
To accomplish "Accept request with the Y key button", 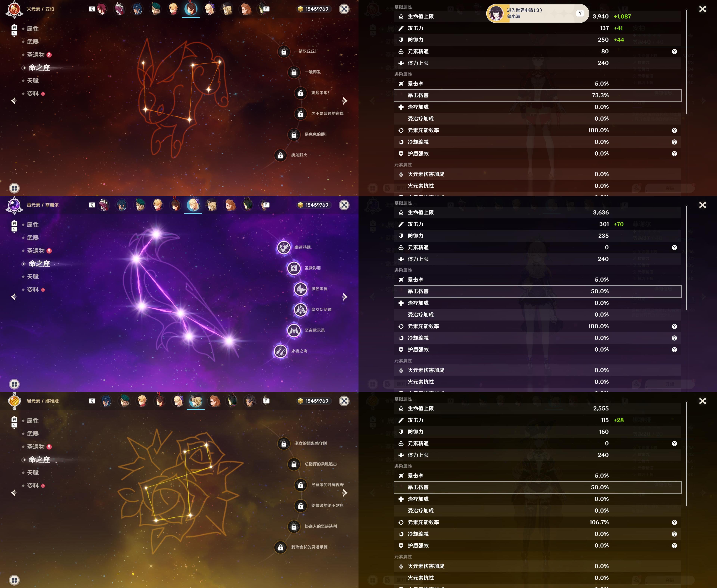I will tap(580, 14).
